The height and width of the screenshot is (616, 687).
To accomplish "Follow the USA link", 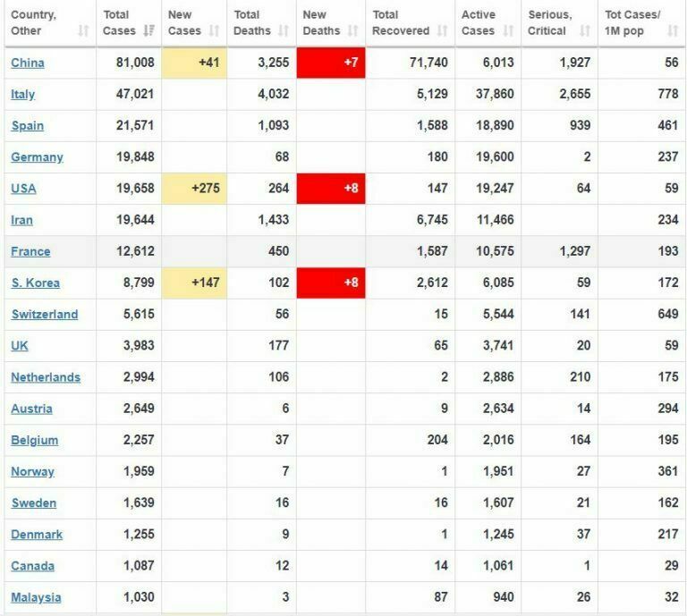I will coord(23,189).
